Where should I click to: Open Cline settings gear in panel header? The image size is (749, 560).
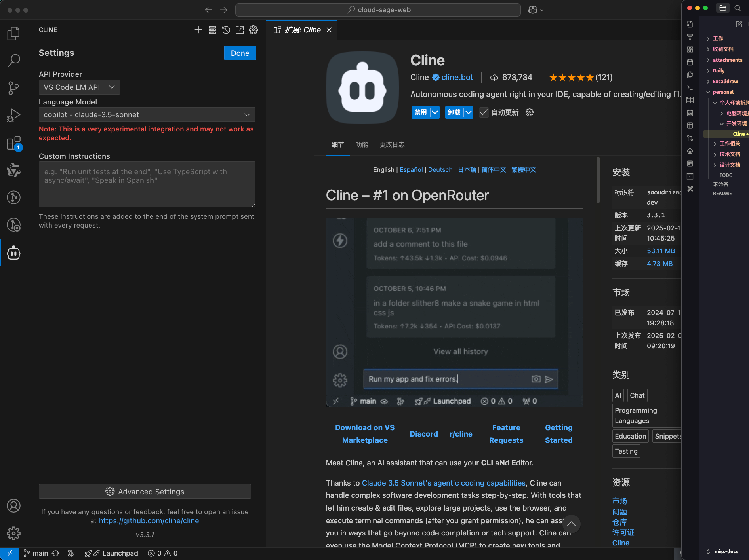click(x=253, y=30)
